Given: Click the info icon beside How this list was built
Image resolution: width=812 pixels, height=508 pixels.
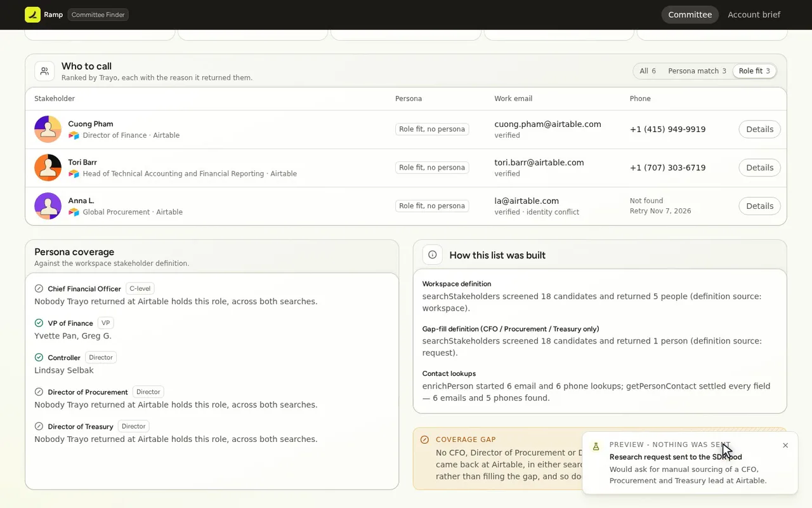Looking at the screenshot, I should (433, 255).
